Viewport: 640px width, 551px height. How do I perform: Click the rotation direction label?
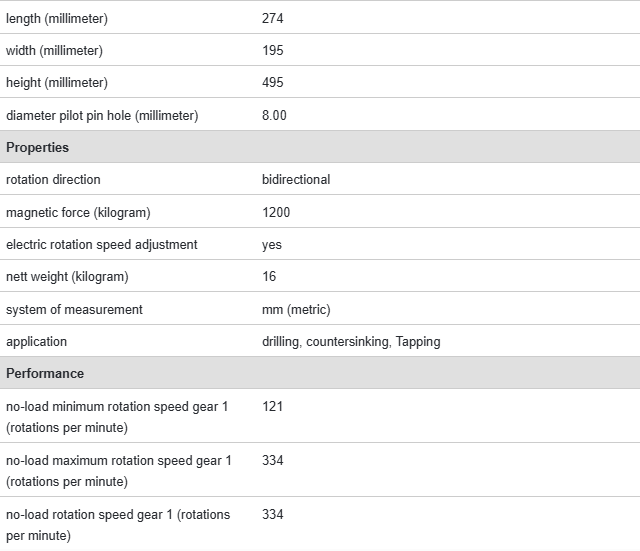[x=53, y=179]
